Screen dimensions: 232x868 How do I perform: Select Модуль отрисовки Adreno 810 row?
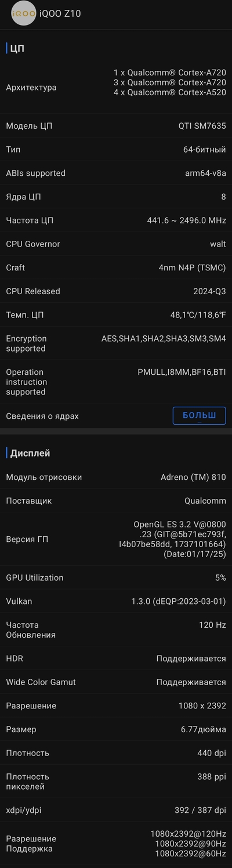116,477
